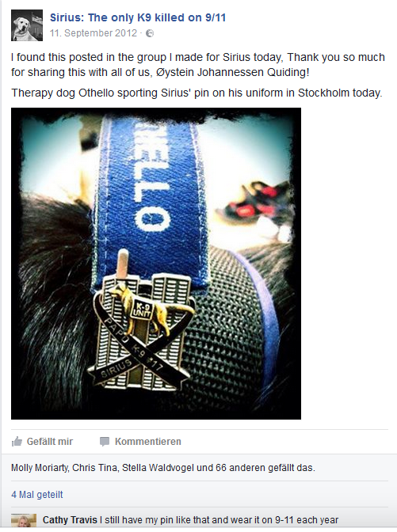This screenshot has height=532, width=397.
Task: Open commenter Cathy Travis's profile name
Action: [70, 520]
